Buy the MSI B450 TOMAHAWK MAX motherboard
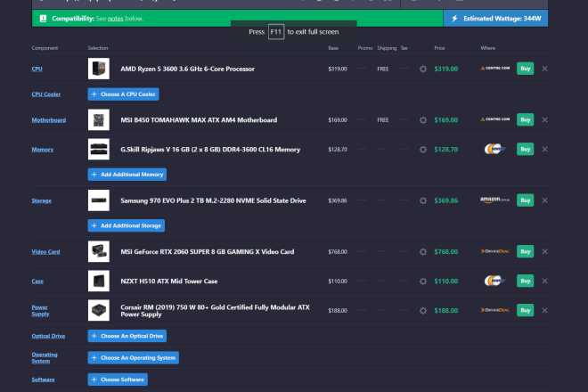The height and width of the screenshot is (392, 588). [x=525, y=119]
